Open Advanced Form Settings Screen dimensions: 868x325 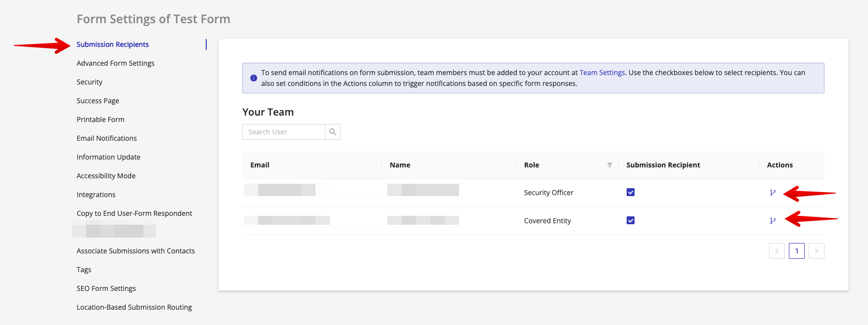(x=115, y=63)
